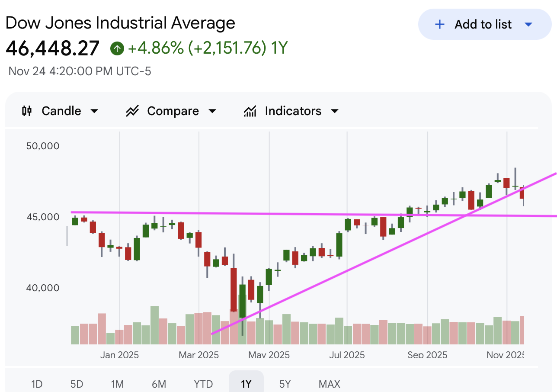Select the active 1Y range tab
Screen dimensions: 557x392
pos(246,384)
